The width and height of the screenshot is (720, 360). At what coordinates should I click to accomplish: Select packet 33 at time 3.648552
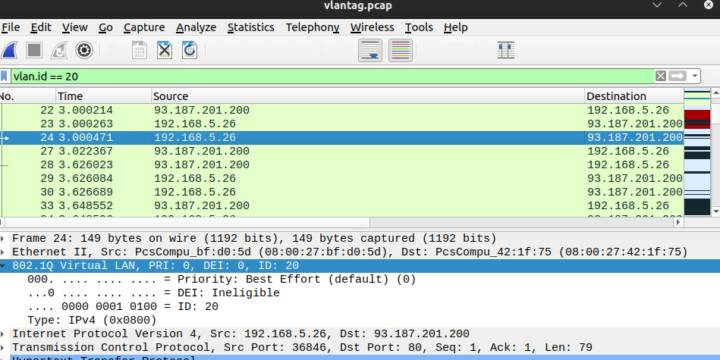342,205
